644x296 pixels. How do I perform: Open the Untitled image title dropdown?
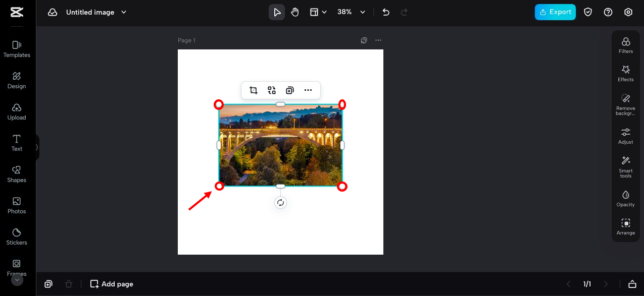click(96, 12)
